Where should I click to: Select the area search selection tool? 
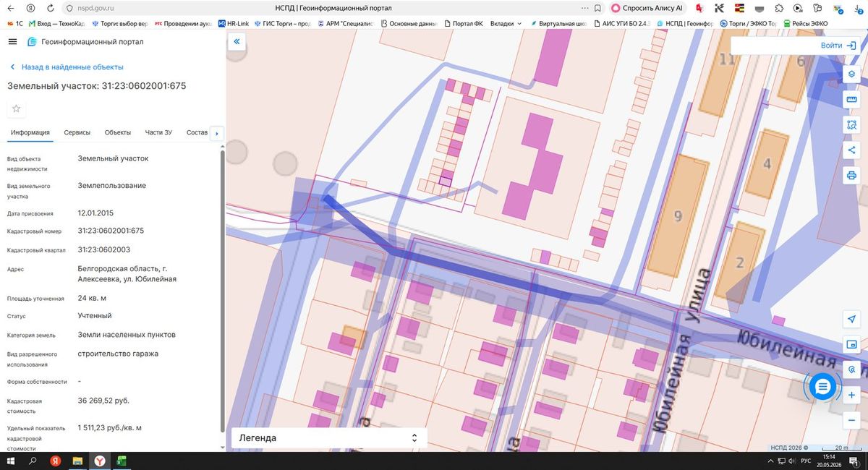click(x=851, y=125)
